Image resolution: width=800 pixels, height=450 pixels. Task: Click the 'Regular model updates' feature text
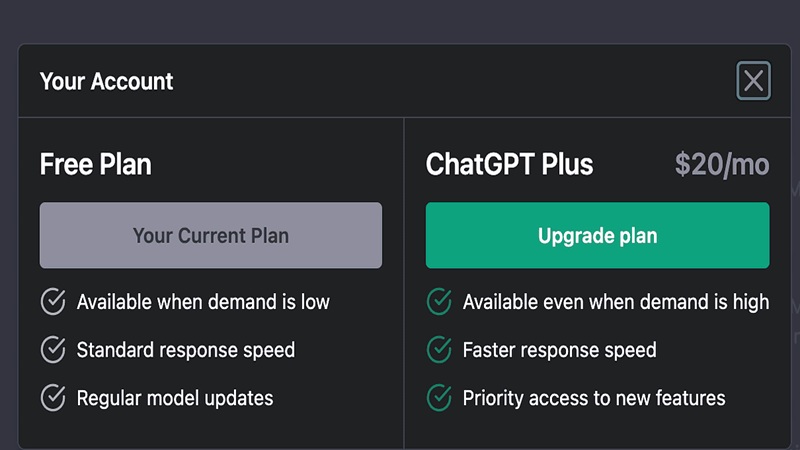pos(175,398)
